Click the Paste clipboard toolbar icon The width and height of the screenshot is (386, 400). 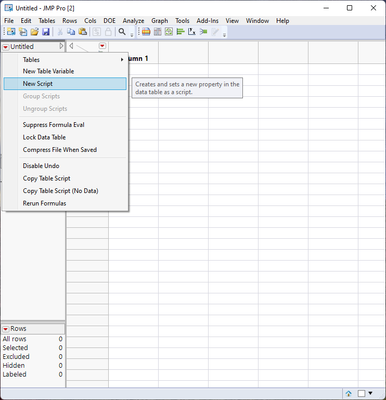click(x=82, y=32)
